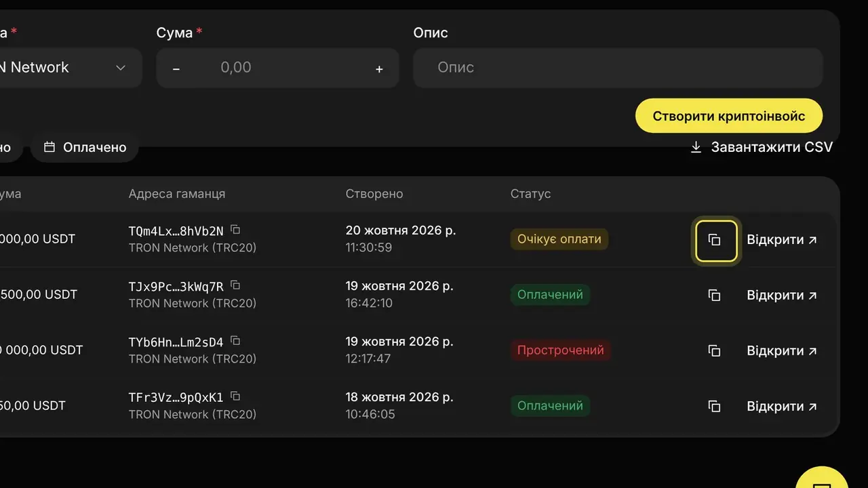This screenshot has width=868, height=488.
Task: Focus the Сума amount field showing 0,00
Action: point(277,68)
